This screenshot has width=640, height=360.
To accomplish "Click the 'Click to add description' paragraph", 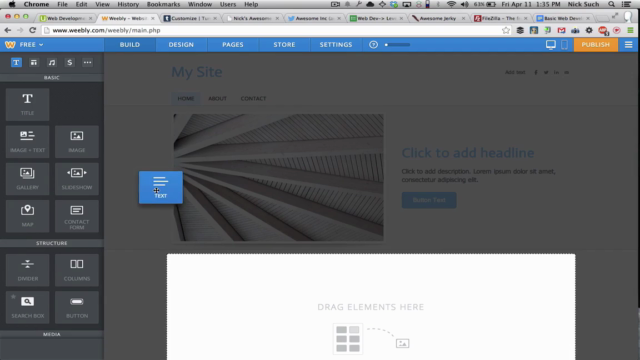I will 478,176.
